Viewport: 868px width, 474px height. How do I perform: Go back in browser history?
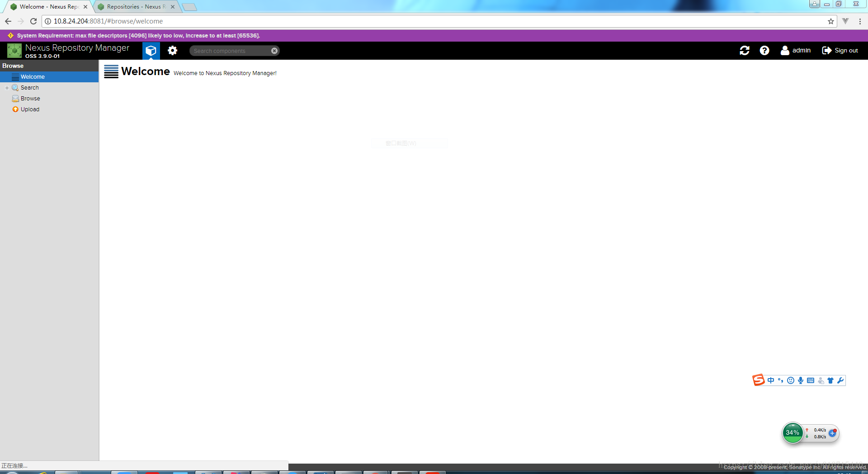[8, 21]
